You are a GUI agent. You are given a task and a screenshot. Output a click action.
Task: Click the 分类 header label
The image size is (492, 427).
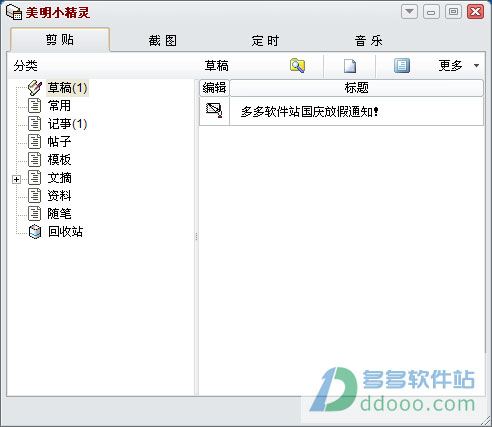[25, 66]
